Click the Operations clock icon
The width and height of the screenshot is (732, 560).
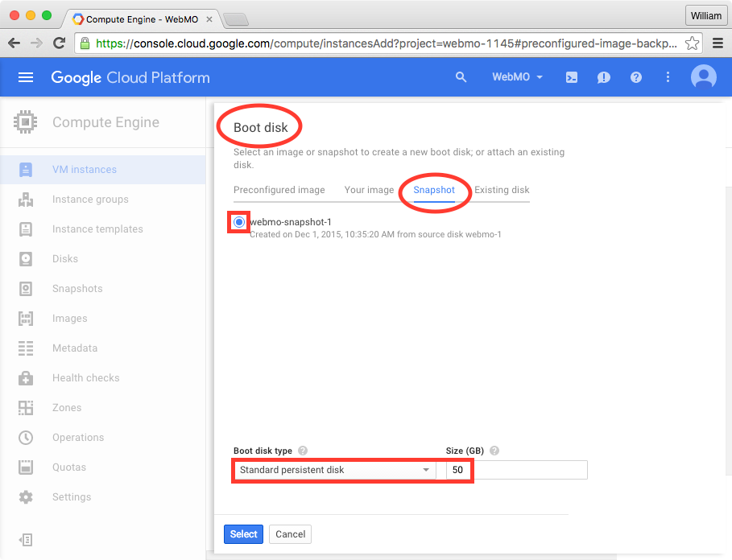26,438
